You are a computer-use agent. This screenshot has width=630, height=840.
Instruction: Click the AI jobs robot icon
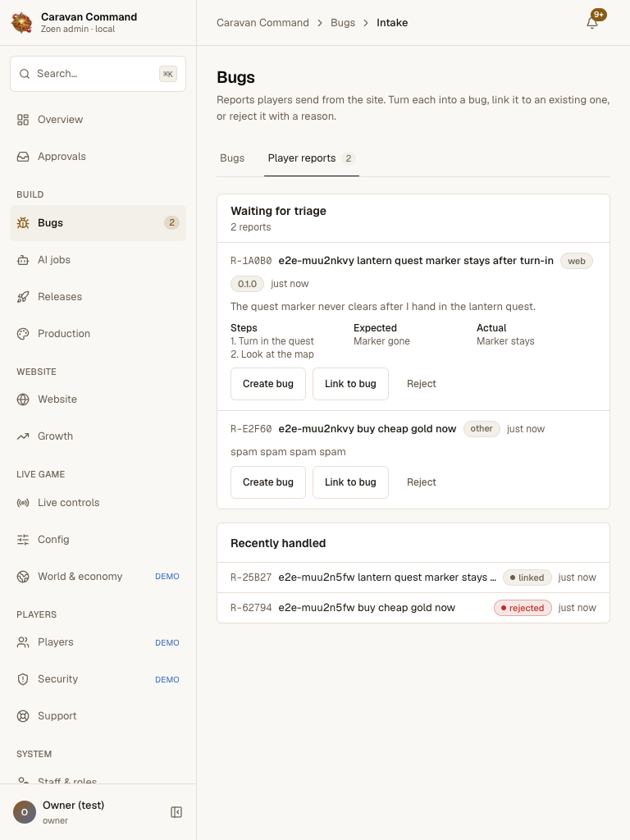tap(23, 260)
